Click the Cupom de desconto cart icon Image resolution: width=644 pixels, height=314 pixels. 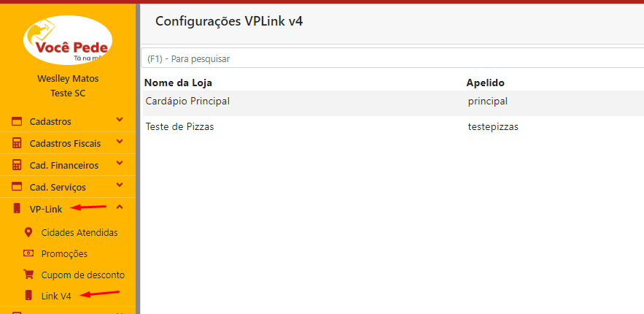click(28, 275)
